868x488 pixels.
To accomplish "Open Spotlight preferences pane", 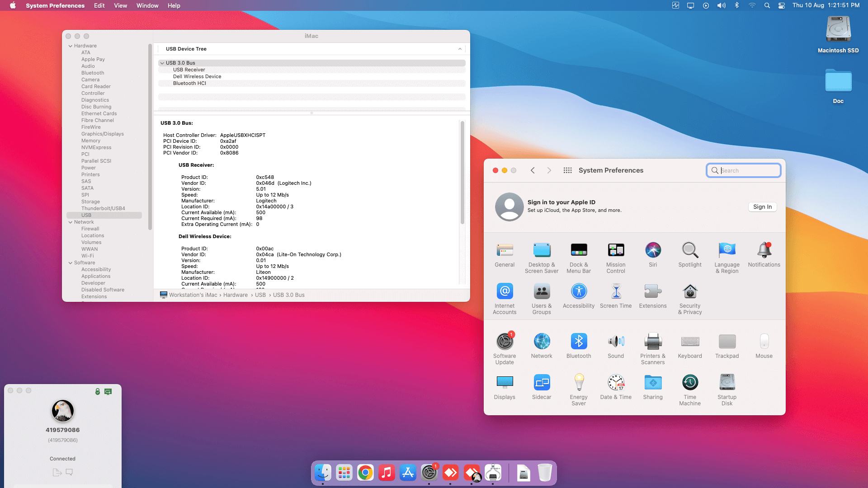I will tap(690, 255).
